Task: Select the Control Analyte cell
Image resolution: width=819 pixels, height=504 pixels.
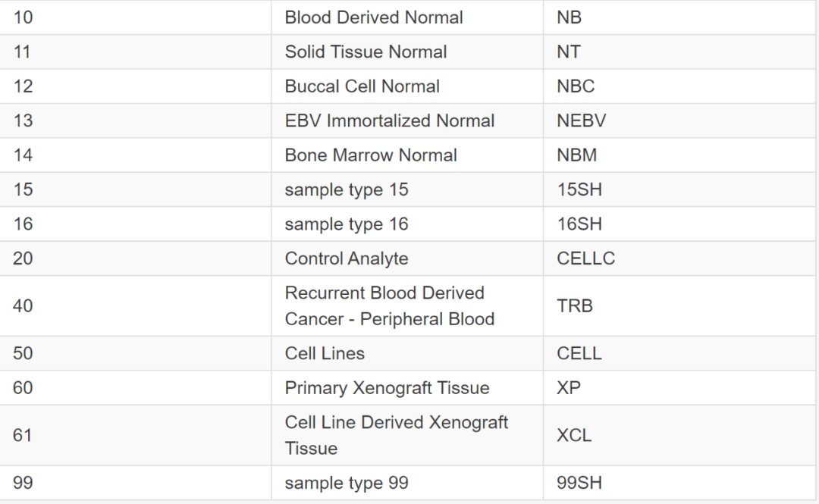Action: pos(407,258)
